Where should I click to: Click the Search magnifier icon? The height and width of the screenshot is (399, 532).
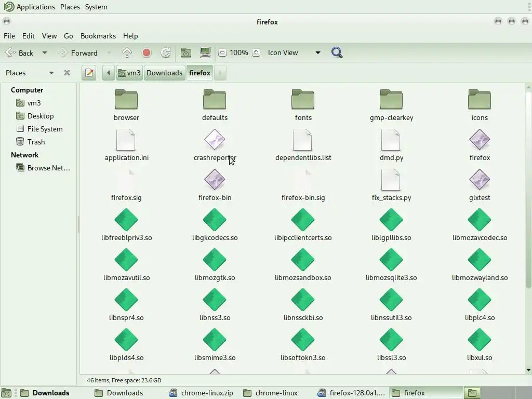pos(337,52)
